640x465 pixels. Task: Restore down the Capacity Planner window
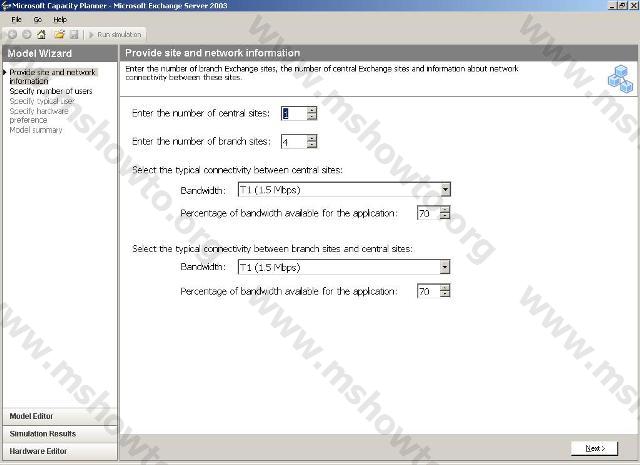click(622, 5)
